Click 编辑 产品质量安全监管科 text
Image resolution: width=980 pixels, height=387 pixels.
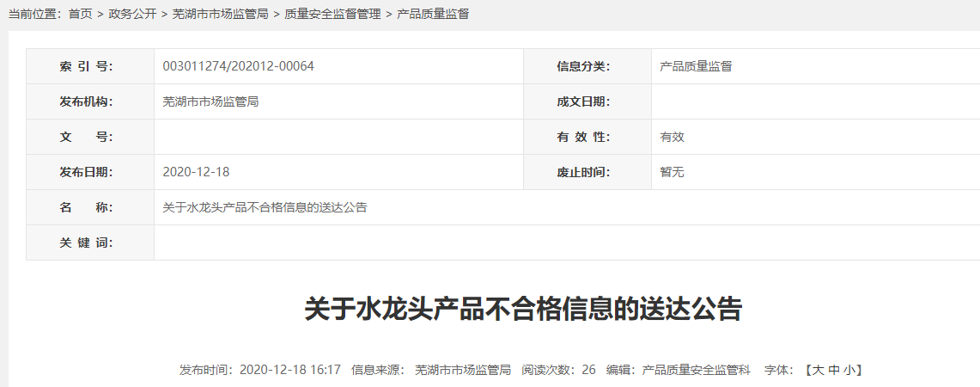click(679, 370)
